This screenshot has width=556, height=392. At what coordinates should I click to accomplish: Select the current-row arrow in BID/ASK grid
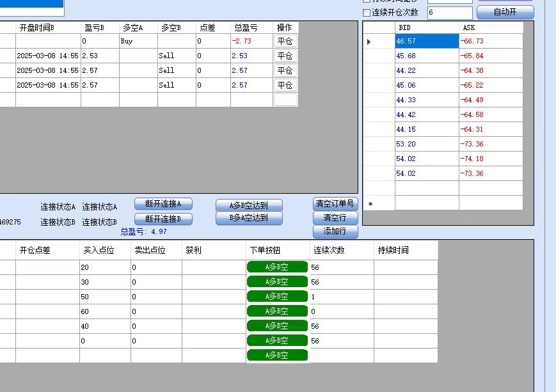point(369,42)
